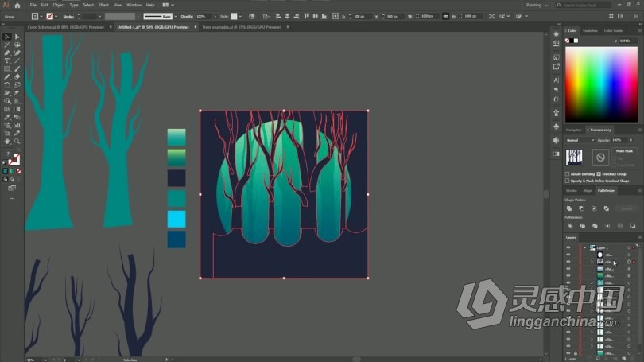Open the blending mode Normal dropdown
This screenshot has height=362, width=644.
pyautogui.click(x=580, y=140)
